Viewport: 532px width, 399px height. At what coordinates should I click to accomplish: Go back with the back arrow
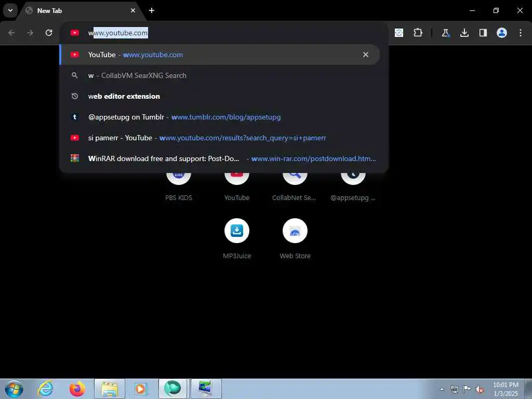[11, 33]
